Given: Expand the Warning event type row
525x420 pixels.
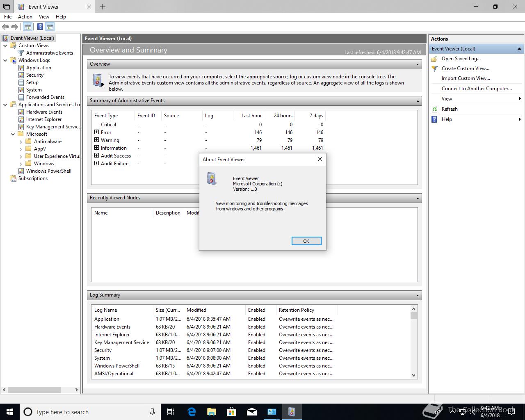Looking at the screenshot, I should coord(97,140).
